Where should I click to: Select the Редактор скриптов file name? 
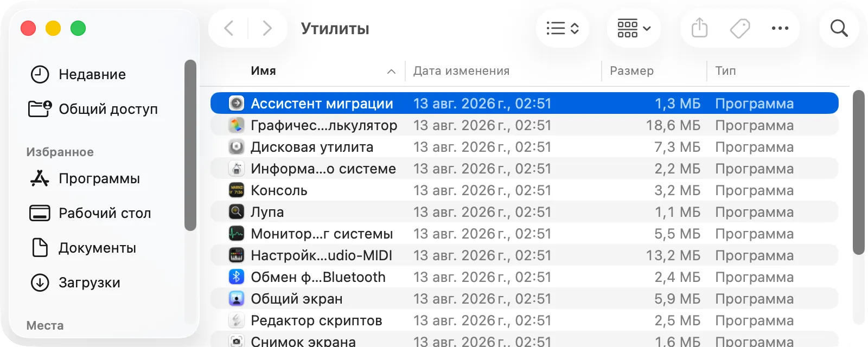316,320
